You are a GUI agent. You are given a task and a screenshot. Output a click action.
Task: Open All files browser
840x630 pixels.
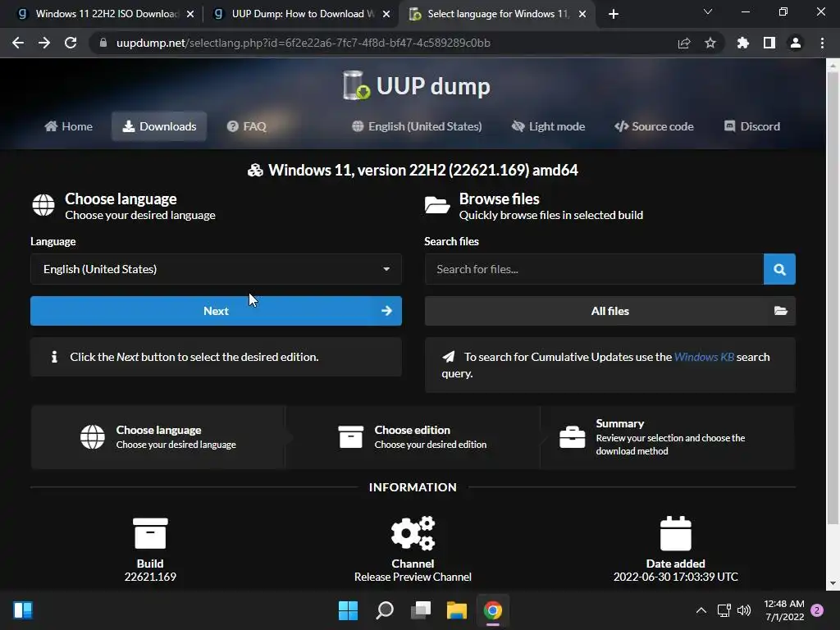click(x=610, y=311)
